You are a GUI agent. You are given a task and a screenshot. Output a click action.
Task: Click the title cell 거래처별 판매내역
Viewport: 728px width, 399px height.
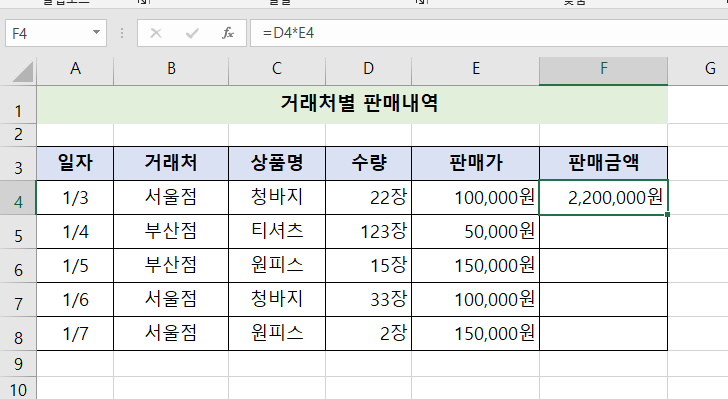(x=352, y=105)
